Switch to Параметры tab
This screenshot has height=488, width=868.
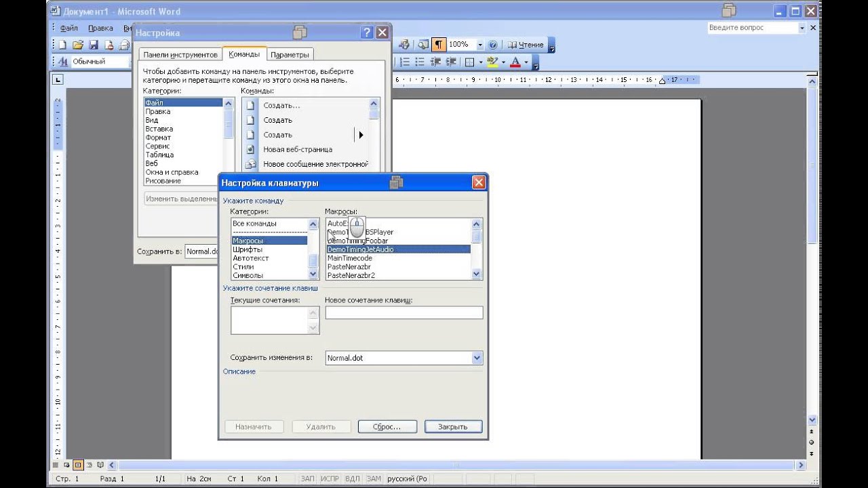[290, 55]
